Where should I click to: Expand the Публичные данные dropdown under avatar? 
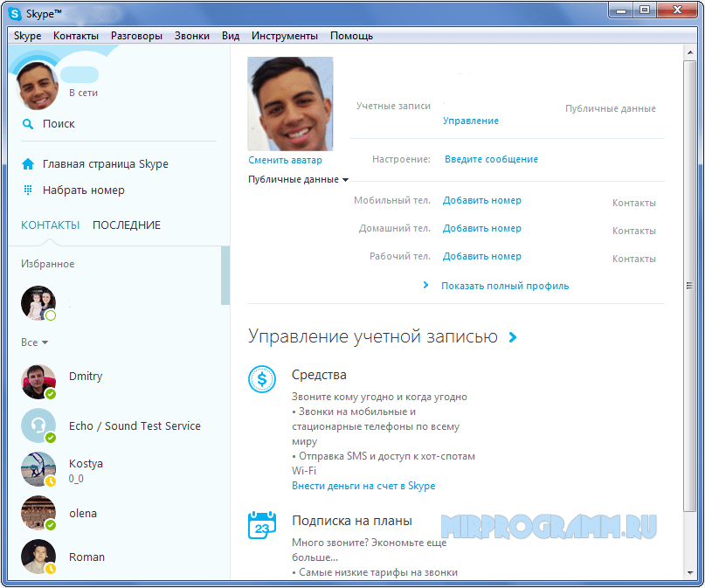point(299,179)
